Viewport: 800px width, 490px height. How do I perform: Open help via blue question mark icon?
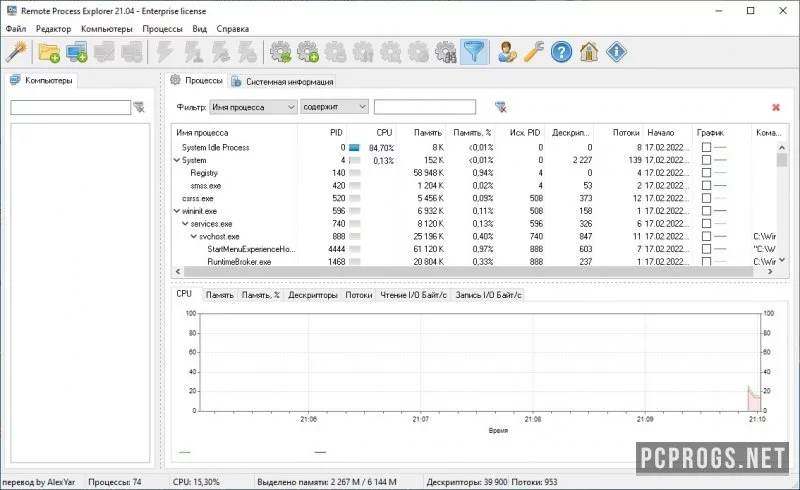(561, 52)
